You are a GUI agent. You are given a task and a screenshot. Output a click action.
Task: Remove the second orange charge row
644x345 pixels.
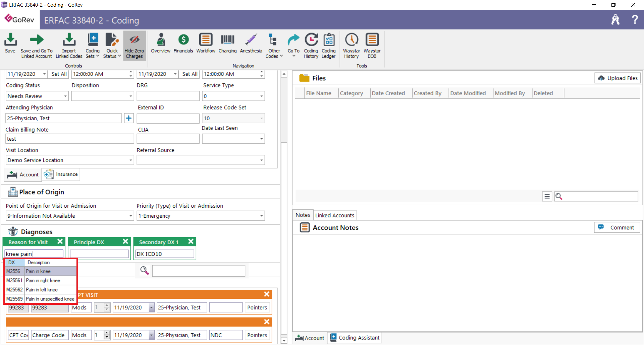[267, 322]
